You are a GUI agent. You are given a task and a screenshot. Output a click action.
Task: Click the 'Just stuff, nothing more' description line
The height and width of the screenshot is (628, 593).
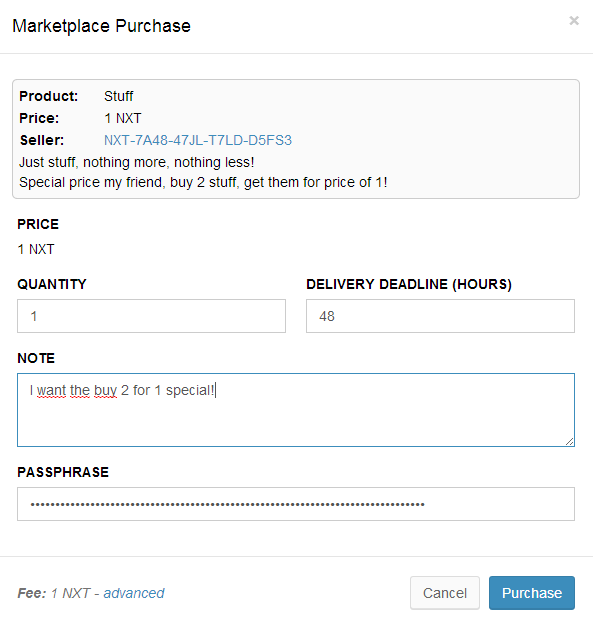[x=137, y=162]
